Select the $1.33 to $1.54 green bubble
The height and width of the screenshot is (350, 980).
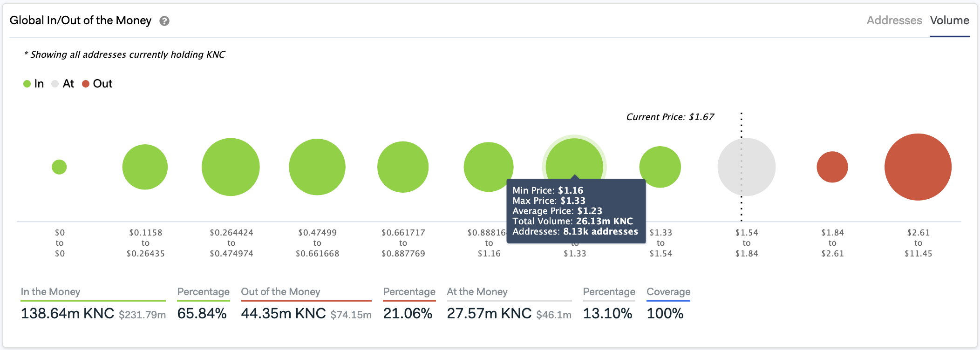(x=660, y=167)
